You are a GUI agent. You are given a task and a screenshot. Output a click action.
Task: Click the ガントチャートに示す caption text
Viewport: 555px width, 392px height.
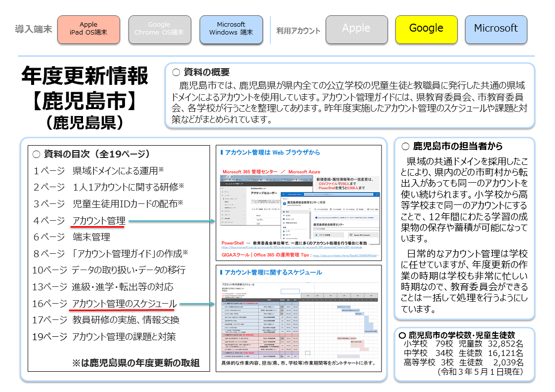[x=299, y=363]
